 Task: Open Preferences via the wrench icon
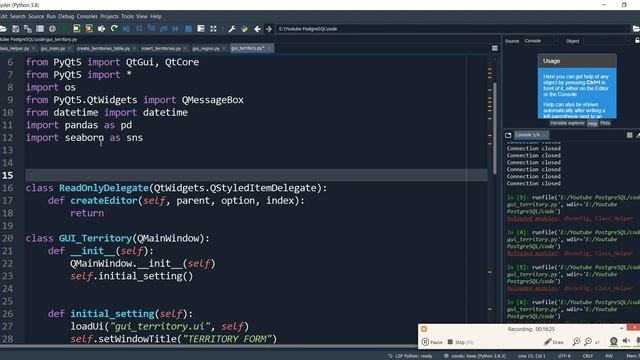tap(232, 29)
